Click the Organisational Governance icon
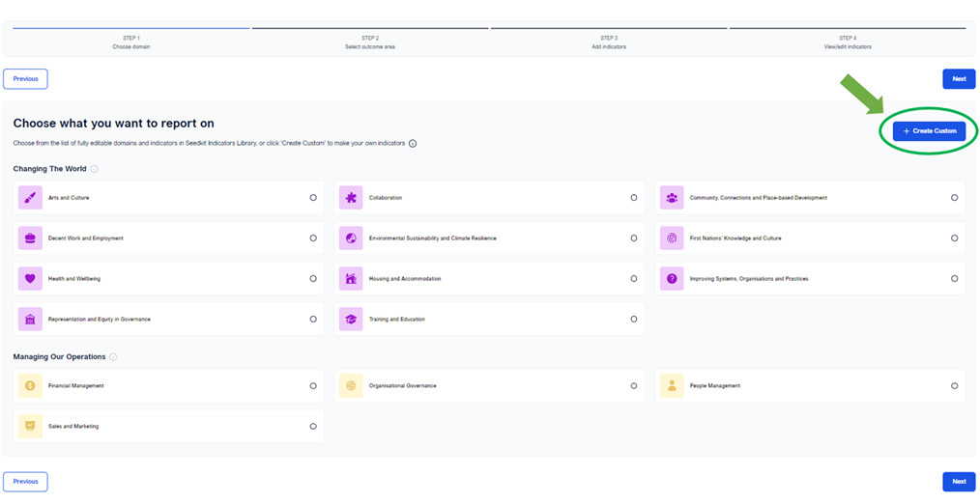The width and height of the screenshot is (980, 504). (x=351, y=386)
